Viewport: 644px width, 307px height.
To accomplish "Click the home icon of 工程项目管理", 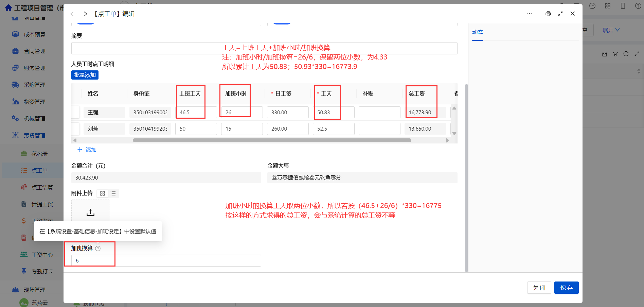I will 8,8.
